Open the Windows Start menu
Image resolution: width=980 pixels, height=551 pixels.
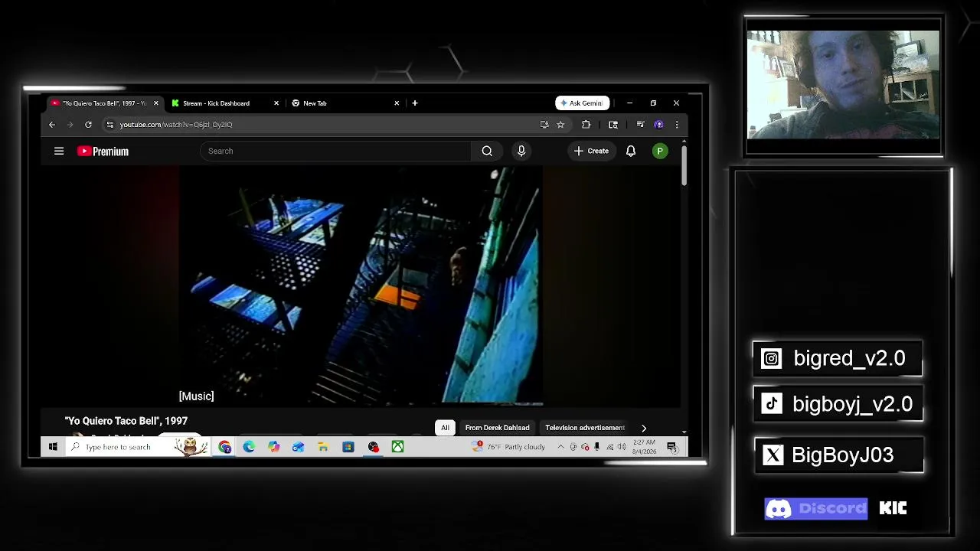[53, 447]
